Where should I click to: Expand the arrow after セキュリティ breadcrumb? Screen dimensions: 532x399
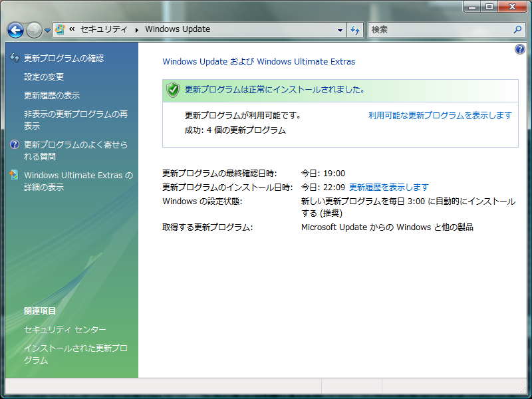point(137,30)
